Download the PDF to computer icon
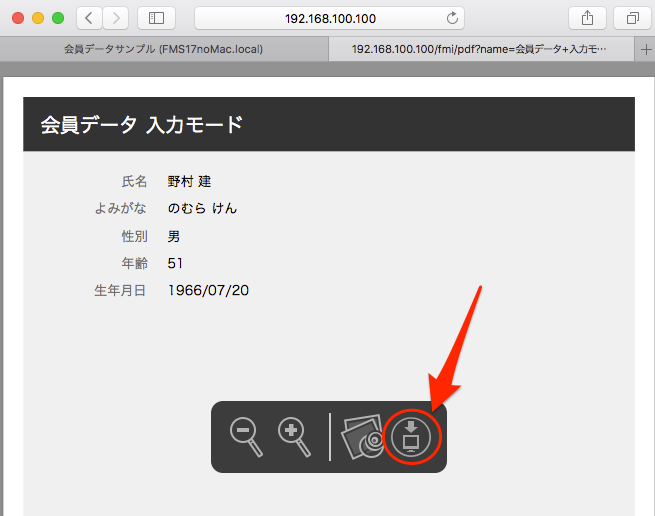655x516 pixels. tap(411, 437)
